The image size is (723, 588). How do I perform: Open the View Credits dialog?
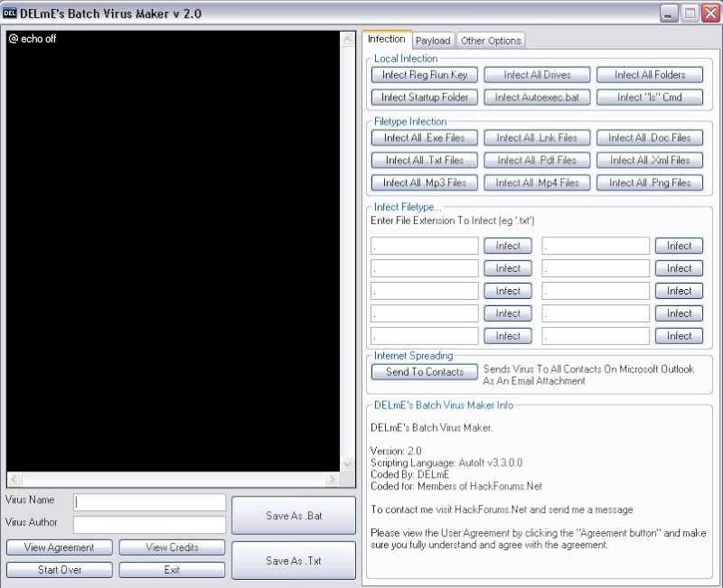click(x=172, y=547)
